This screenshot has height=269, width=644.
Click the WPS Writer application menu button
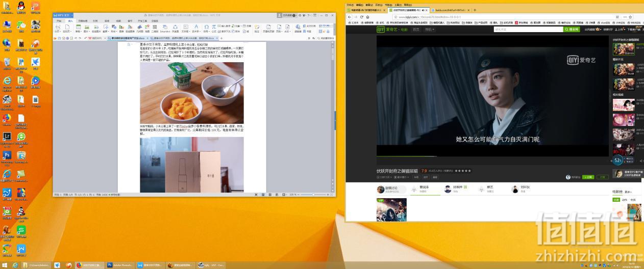(x=64, y=15)
